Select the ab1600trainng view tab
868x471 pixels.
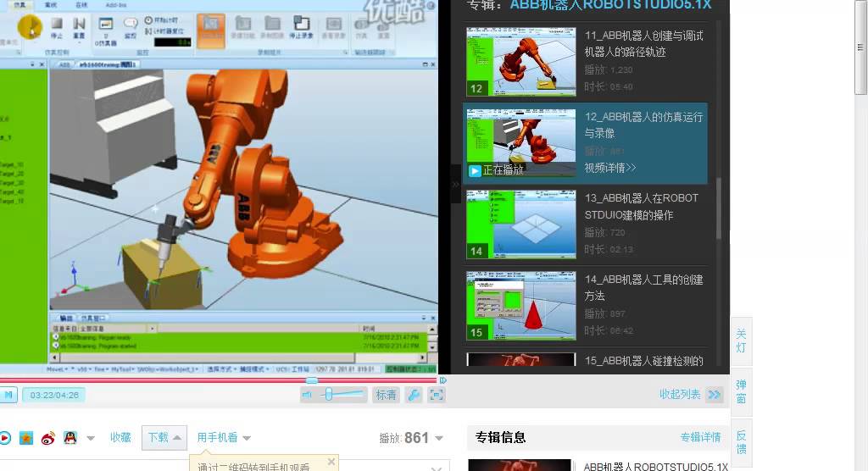(x=107, y=64)
